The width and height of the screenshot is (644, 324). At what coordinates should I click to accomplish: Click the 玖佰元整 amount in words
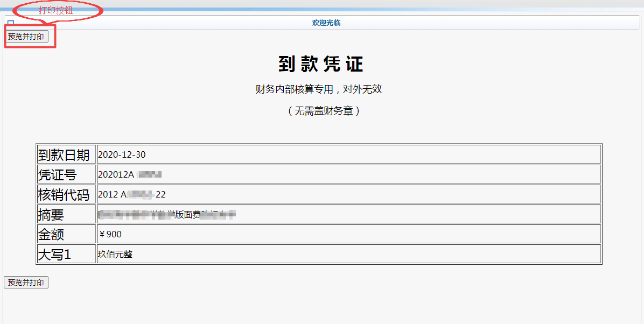point(115,254)
